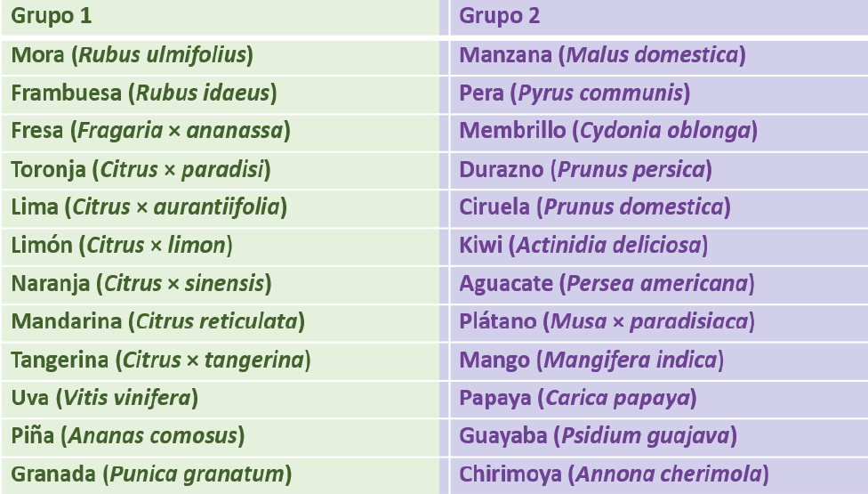Screen dimensions: 868x494
Task: Select the Mango (Mangifera indica) cell
Action: (x=659, y=361)
